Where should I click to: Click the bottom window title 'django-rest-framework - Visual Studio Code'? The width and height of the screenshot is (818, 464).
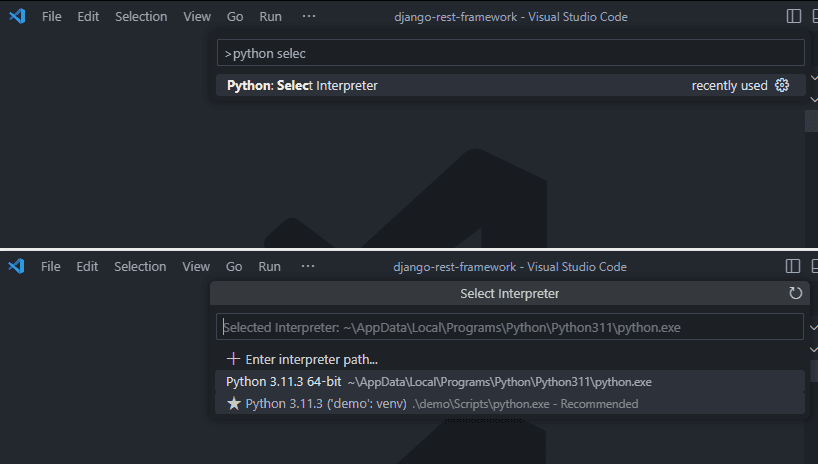(x=510, y=267)
